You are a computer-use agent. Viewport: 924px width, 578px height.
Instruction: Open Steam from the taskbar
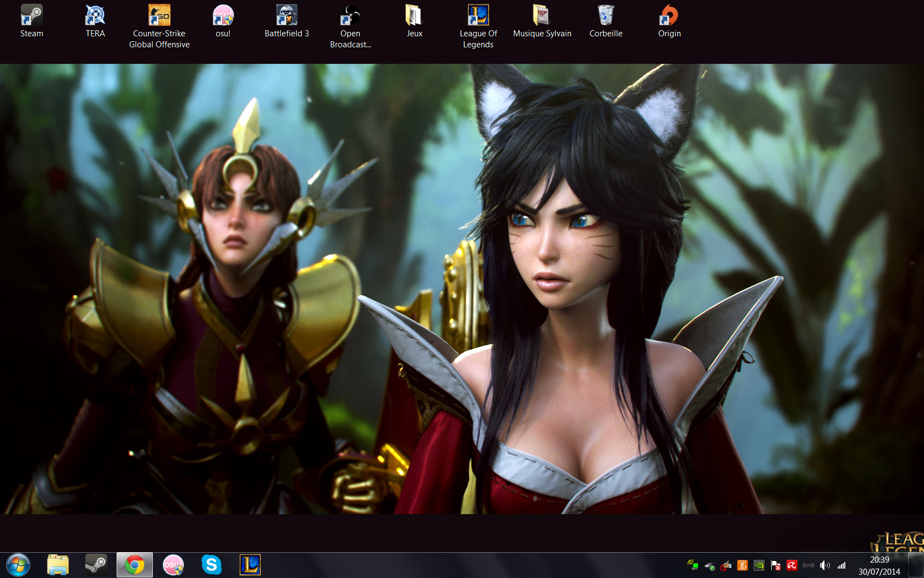[96, 565]
